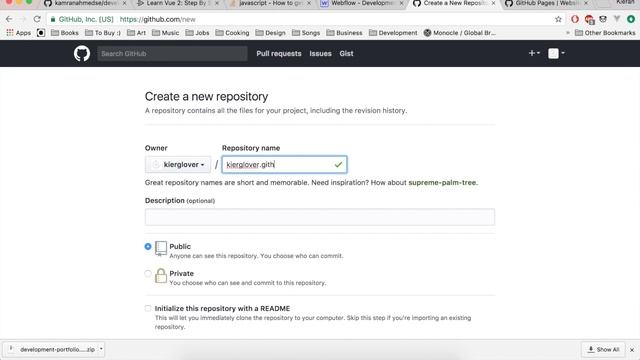Switch to javascript - How to tab

click(269, 3)
